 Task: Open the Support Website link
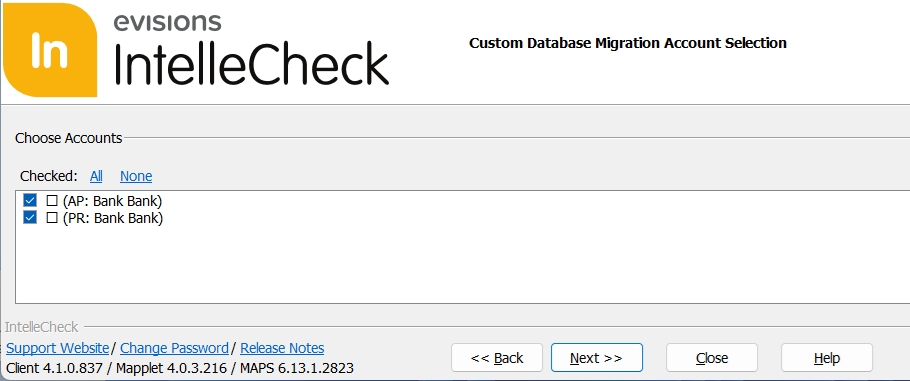(x=57, y=348)
